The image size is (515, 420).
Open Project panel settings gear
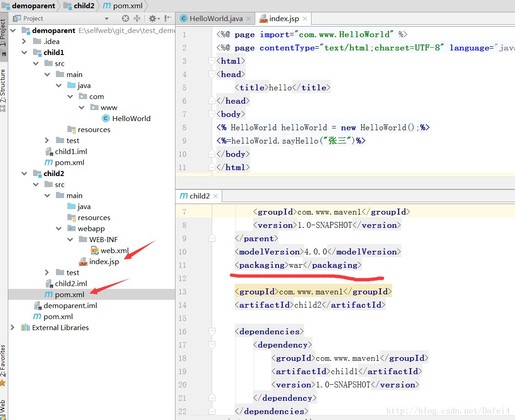[153, 18]
